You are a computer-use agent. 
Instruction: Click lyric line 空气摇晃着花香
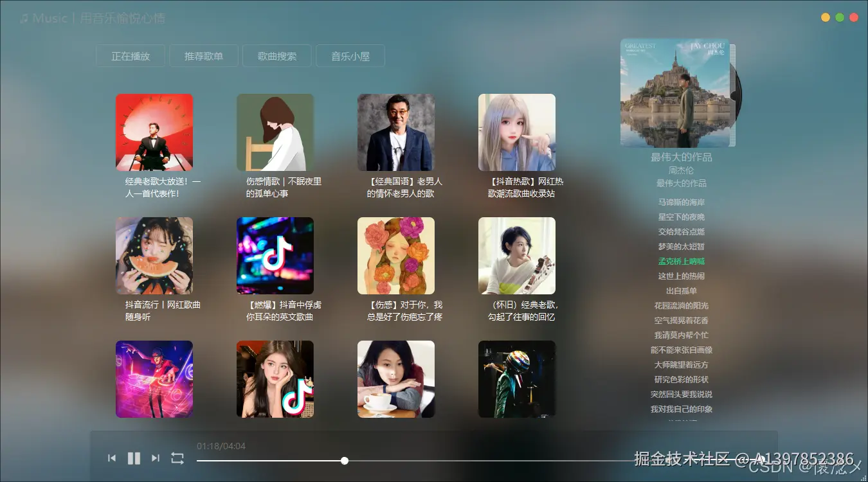pyautogui.click(x=682, y=320)
